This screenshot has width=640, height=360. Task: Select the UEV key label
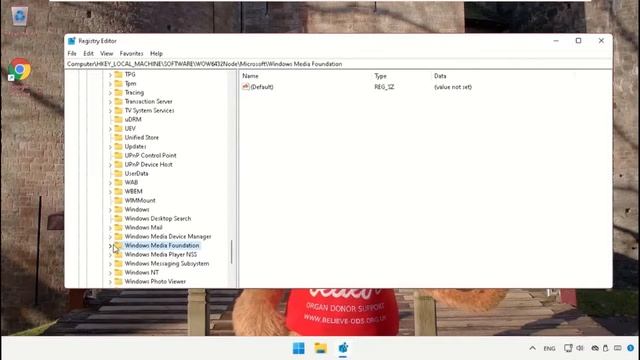(130, 128)
